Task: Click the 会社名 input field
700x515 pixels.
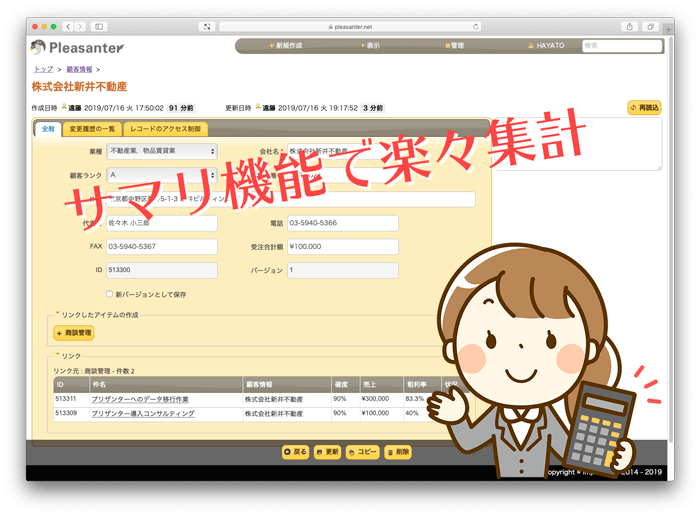Action: [342, 151]
